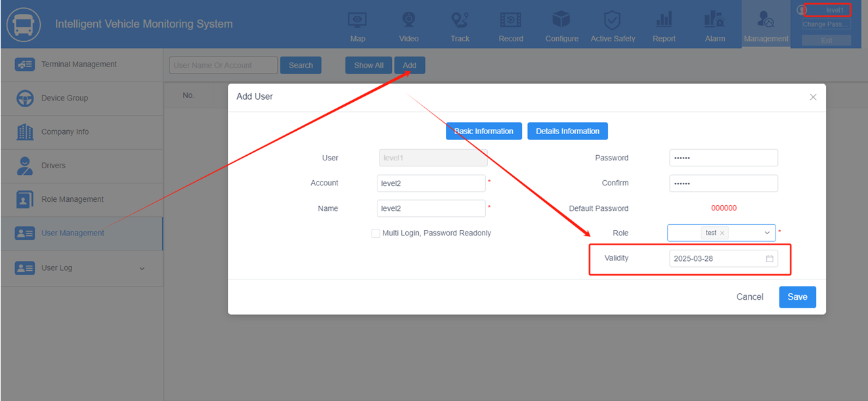Click the Drivers person icon
868x401 pixels.
(25, 166)
